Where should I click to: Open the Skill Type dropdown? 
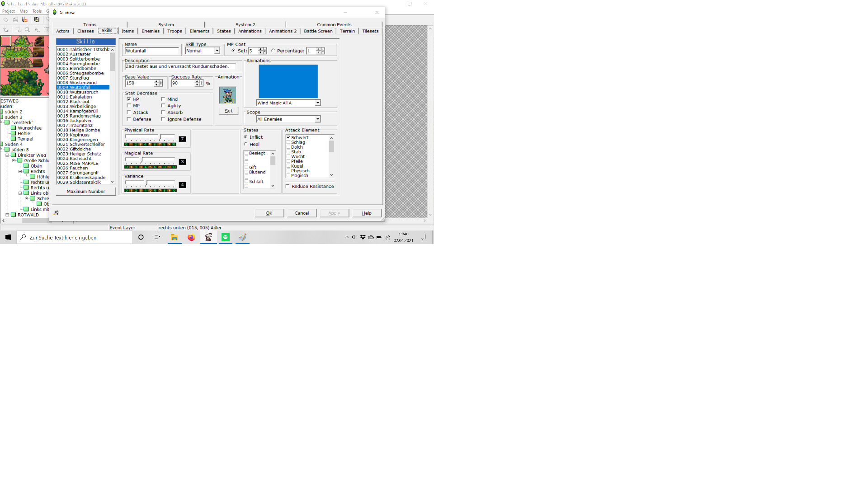(217, 51)
